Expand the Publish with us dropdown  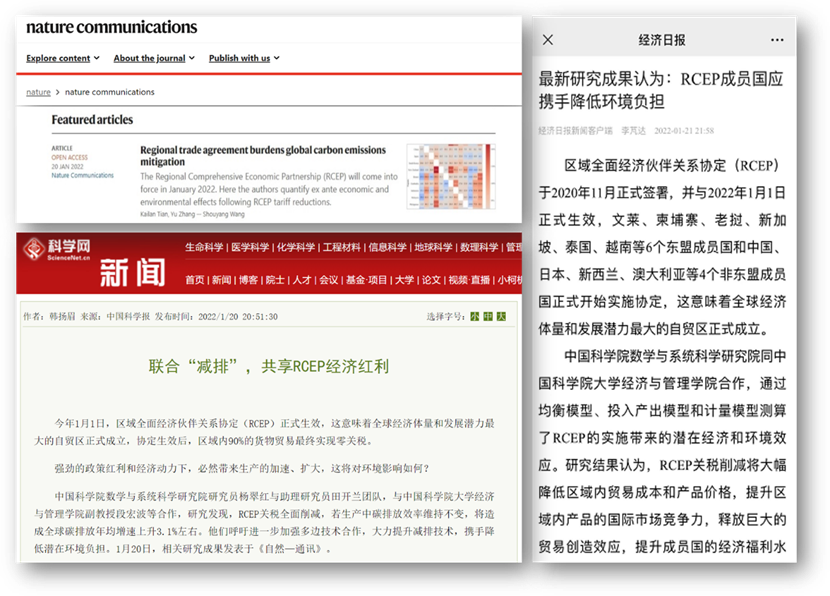click(x=244, y=59)
